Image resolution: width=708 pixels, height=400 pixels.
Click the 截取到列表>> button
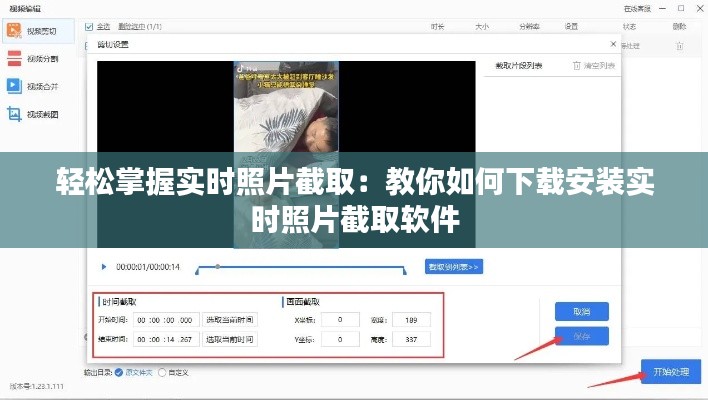click(x=454, y=267)
